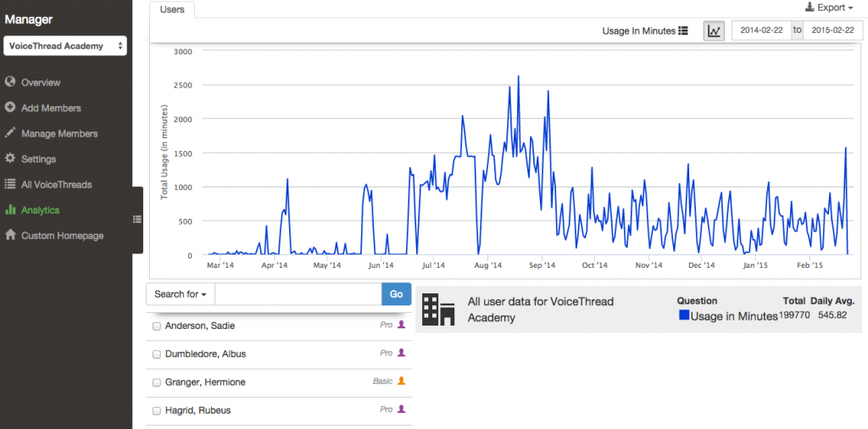Click the blue Usage in Minutes swatch
This screenshot has height=429, width=868.
[684, 315]
